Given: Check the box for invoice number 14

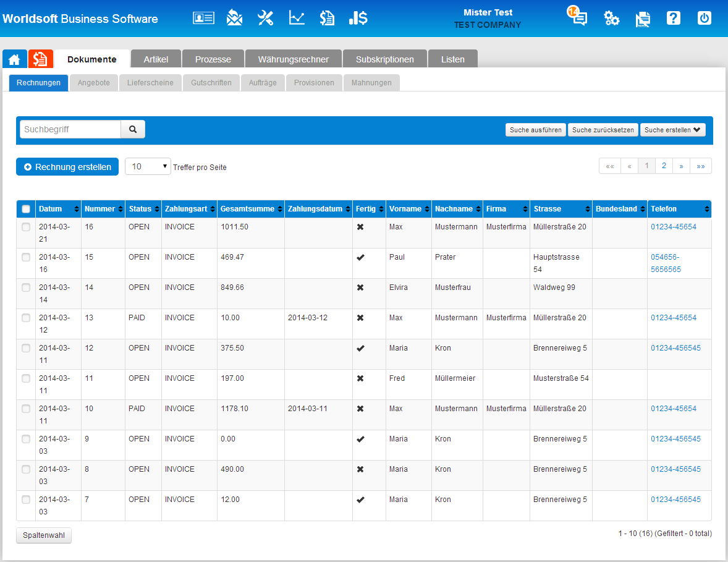Looking at the screenshot, I should (26, 287).
